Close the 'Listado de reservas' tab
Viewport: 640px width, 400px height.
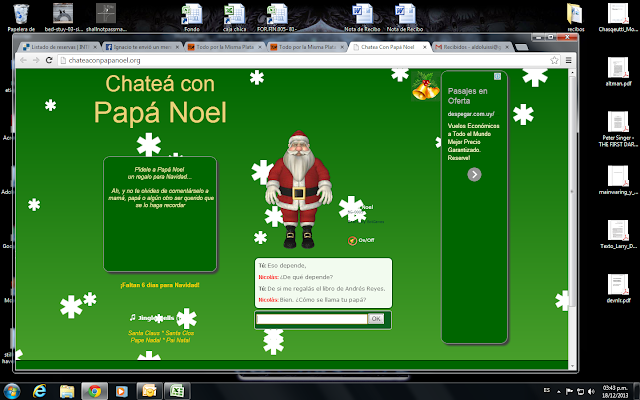tap(95, 47)
